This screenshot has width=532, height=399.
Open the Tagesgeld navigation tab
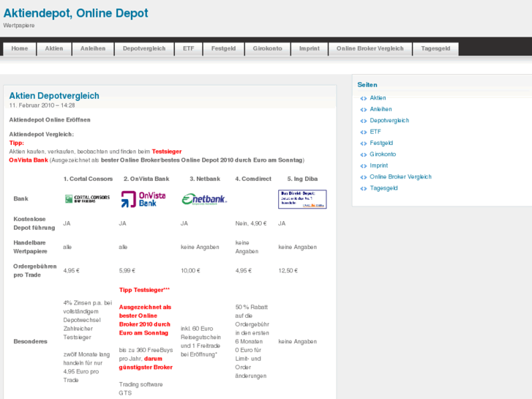(435, 48)
